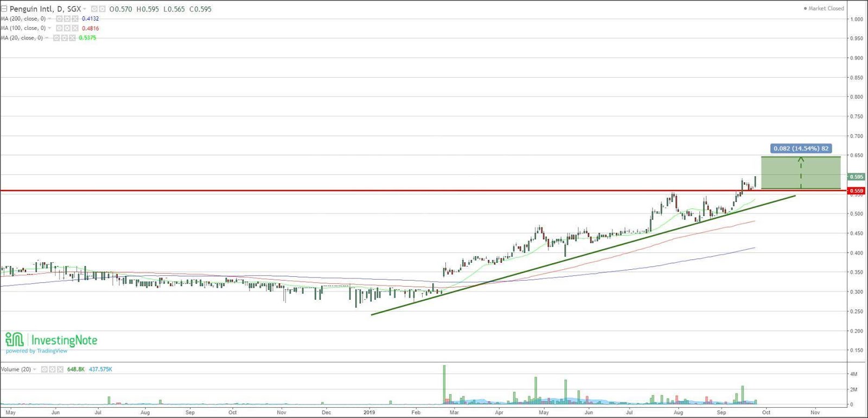Click the close value C0.595 in header
868x418 pixels.
click(201, 9)
